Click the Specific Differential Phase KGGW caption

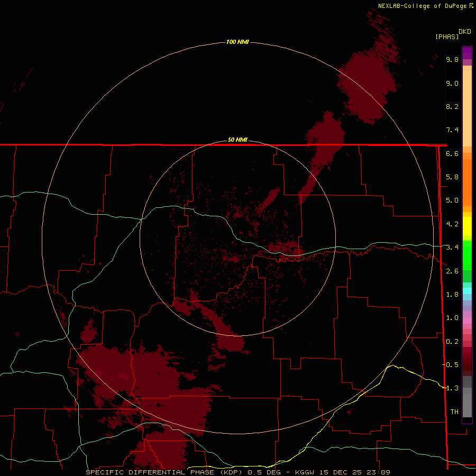coord(237,472)
